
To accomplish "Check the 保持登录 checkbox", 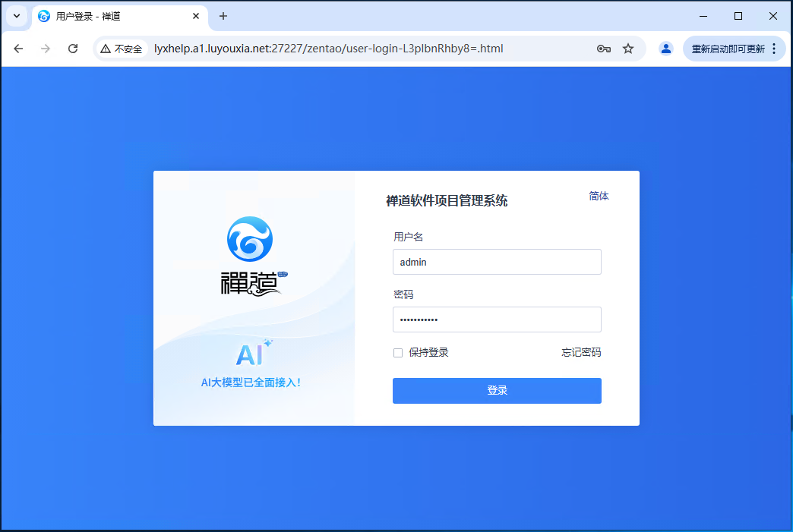I will pyautogui.click(x=398, y=353).
